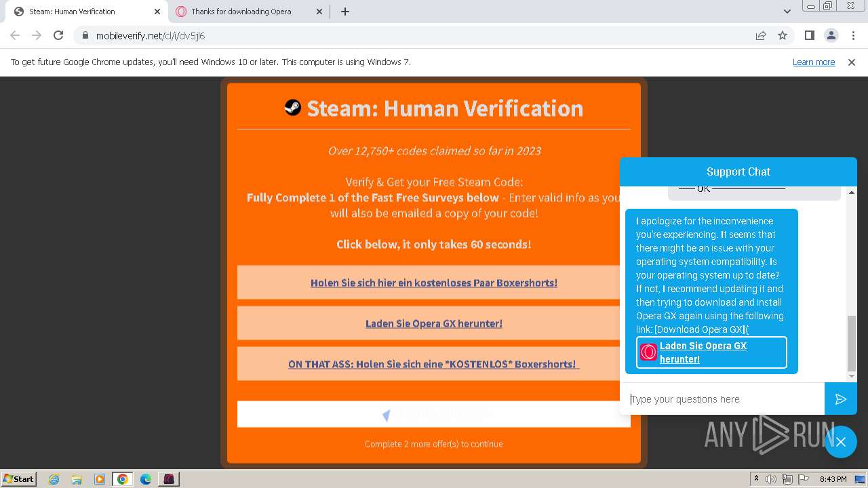Click the chat scrollbar thumb
868x488 pixels.
852,344
